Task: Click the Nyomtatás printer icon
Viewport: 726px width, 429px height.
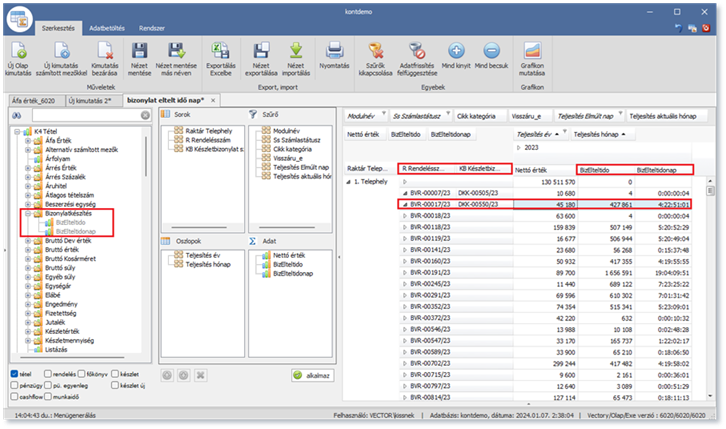Action: tap(336, 50)
